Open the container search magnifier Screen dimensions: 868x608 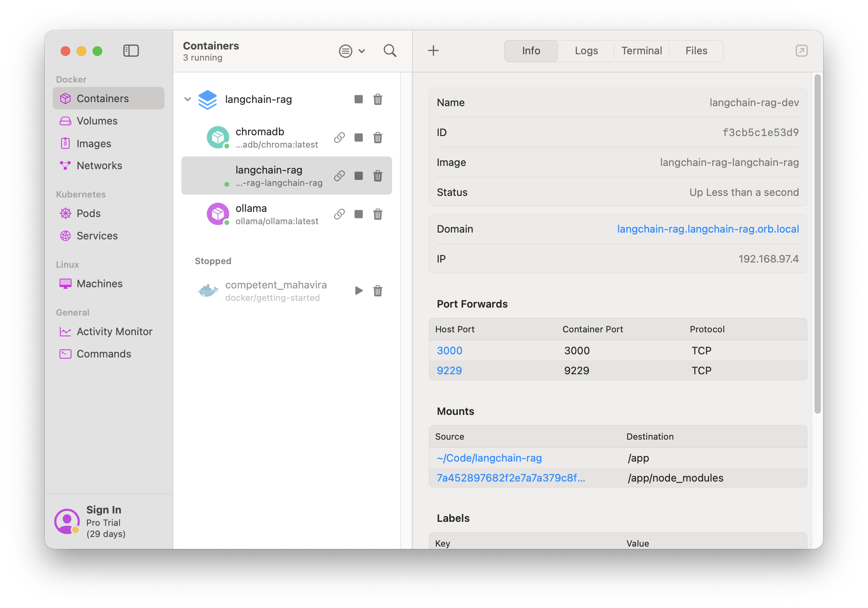tap(390, 51)
